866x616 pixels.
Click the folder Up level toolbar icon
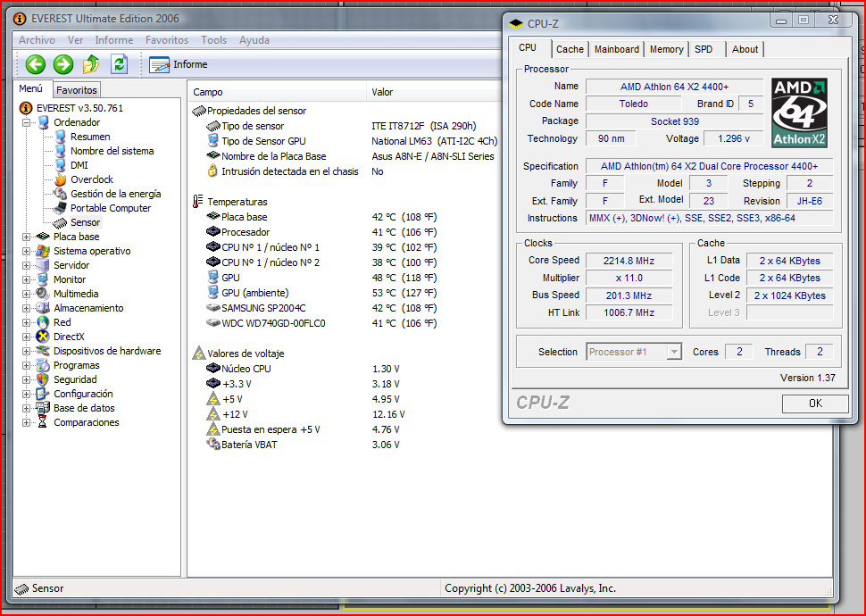pos(91,64)
